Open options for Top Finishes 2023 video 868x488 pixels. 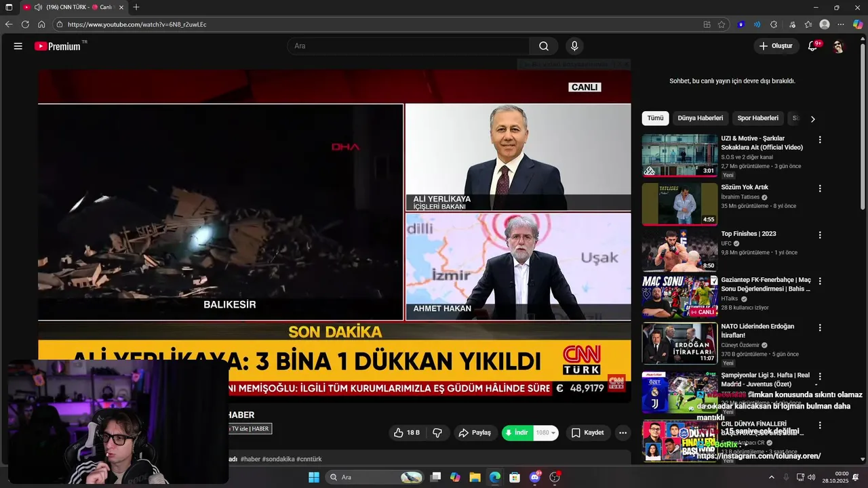820,235
